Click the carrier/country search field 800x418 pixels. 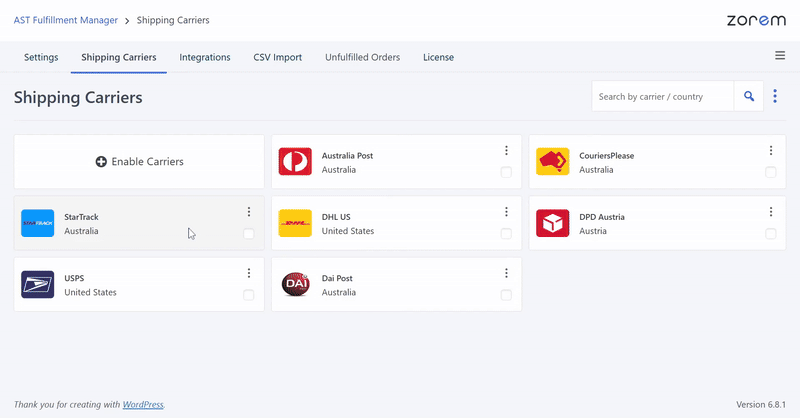point(662,97)
